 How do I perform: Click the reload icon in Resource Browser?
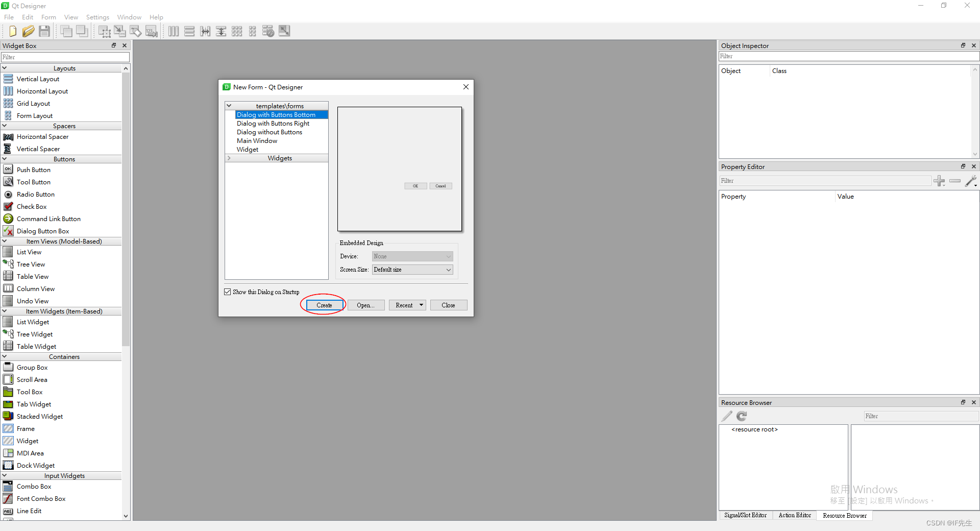[742, 416]
